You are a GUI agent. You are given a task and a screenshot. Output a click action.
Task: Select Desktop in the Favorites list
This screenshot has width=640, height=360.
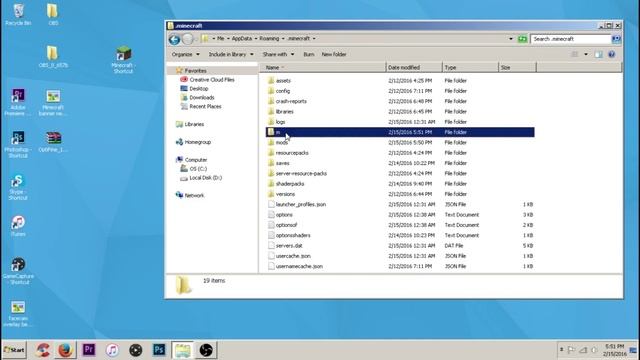[199, 89]
